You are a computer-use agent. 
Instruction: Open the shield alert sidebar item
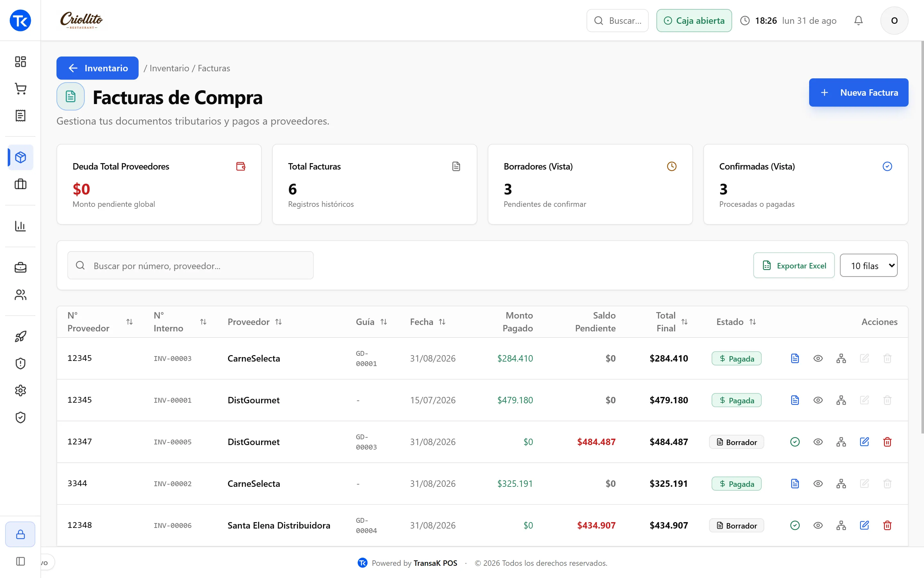tap(20, 363)
